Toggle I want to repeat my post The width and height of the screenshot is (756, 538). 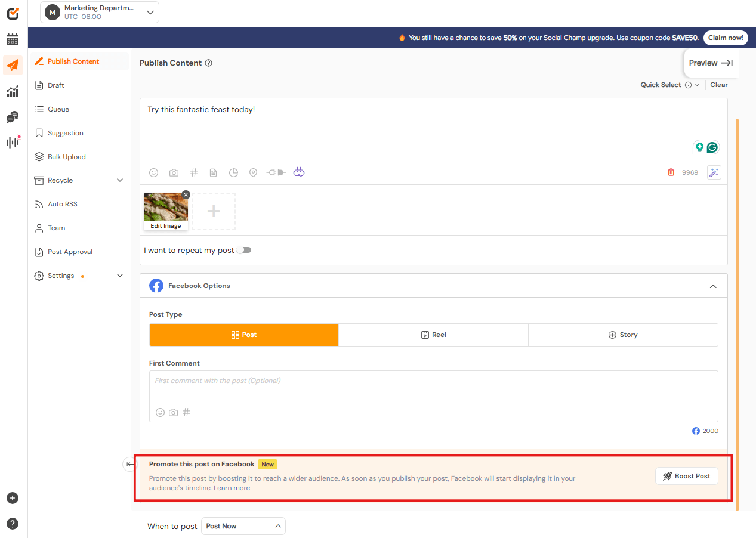pos(244,250)
